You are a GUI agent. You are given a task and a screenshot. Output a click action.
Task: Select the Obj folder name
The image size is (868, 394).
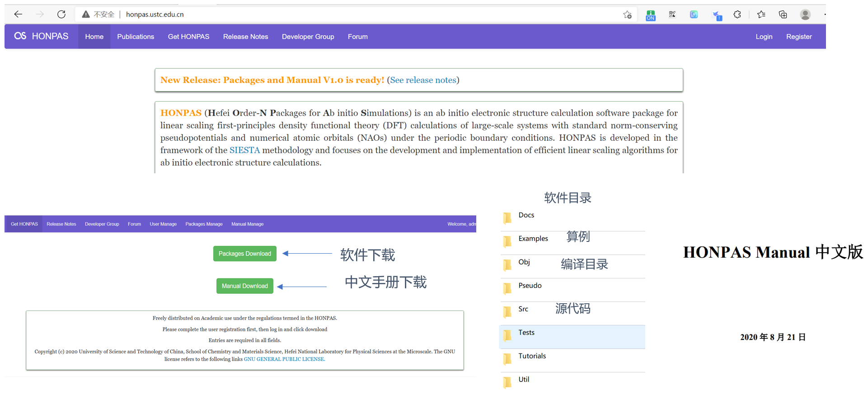click(x=524, y=262)
